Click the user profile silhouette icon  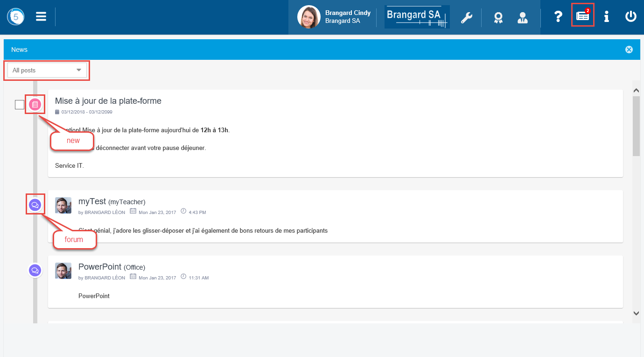coord(522,17)
